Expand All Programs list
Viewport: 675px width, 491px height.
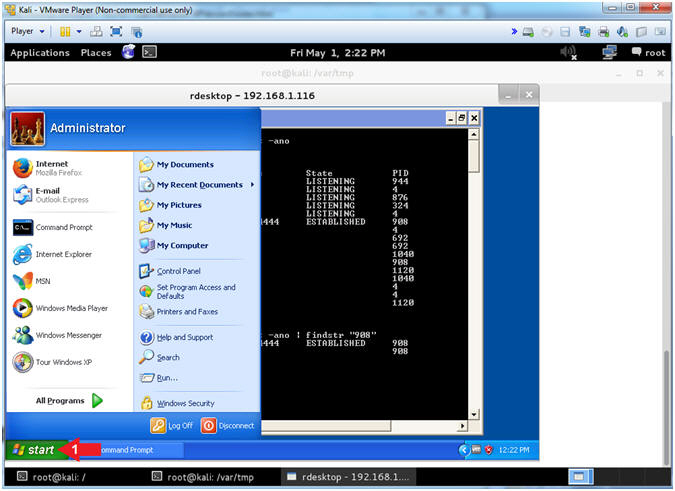coord(69,401)
